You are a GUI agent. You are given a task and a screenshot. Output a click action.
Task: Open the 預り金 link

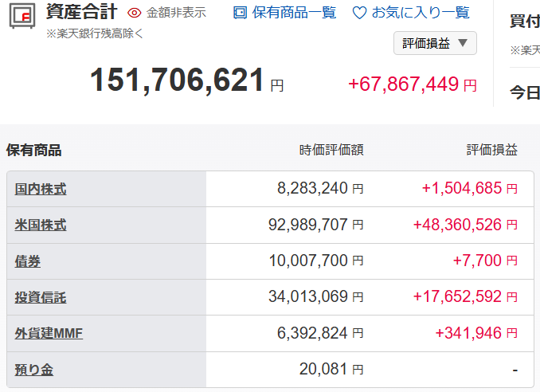(34, 370)
